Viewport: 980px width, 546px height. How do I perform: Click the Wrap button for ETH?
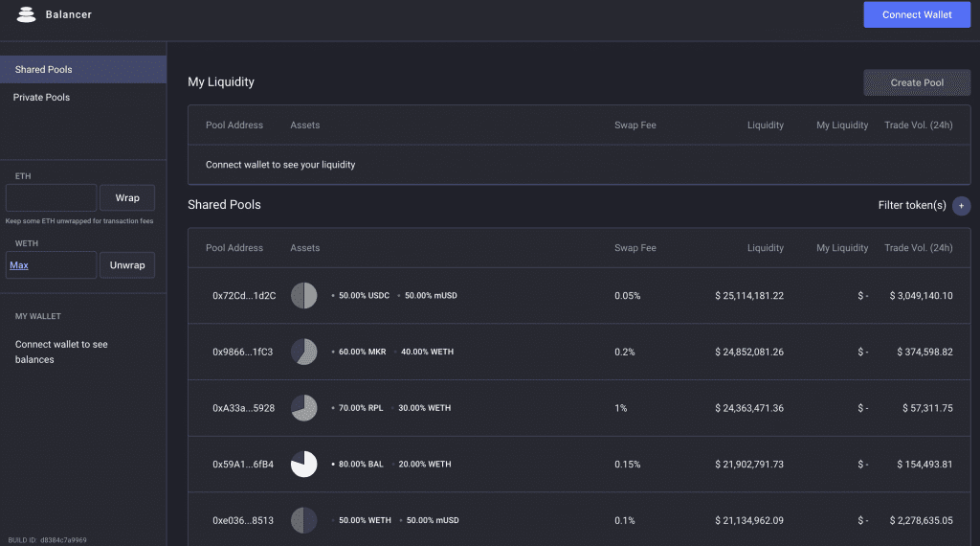[x=127, y=198]
